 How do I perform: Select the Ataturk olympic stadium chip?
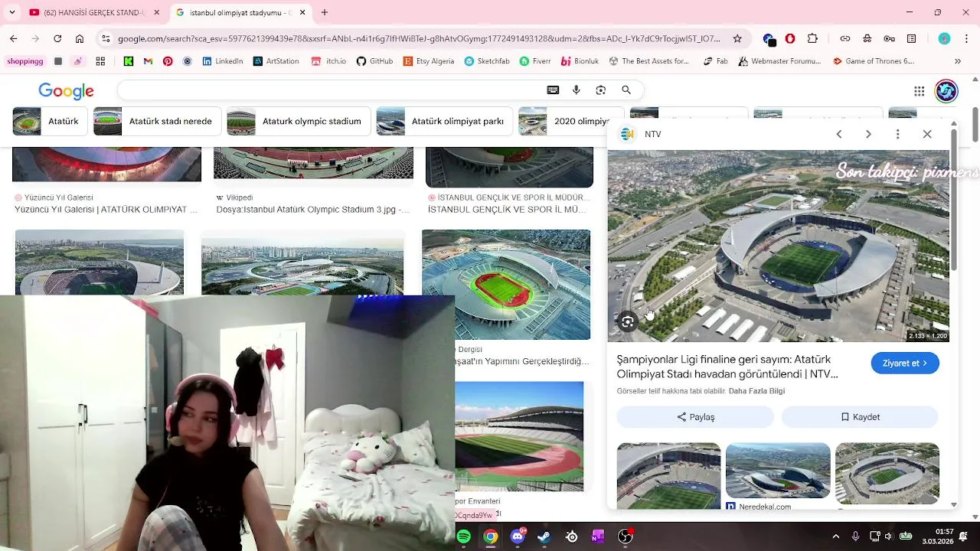click(x=298, y=122)
